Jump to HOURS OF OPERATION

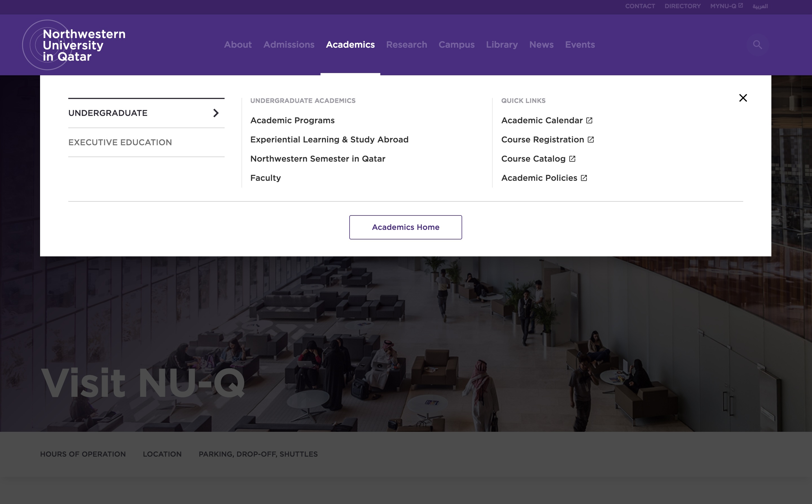[83, 454]
